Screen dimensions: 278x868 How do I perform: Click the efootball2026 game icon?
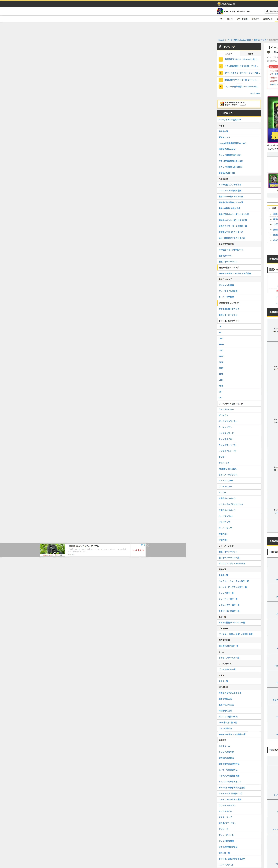[x=220, y=11]
